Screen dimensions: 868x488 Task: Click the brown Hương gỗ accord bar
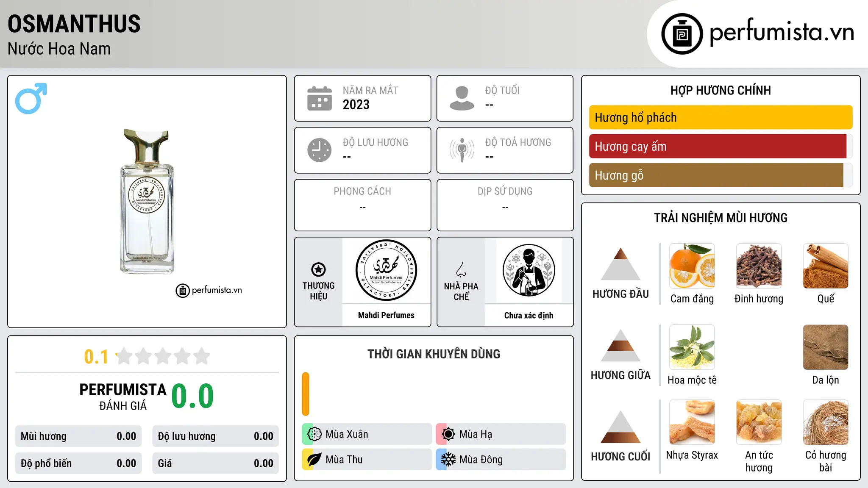pyautogui.click(x=716, y=175)
